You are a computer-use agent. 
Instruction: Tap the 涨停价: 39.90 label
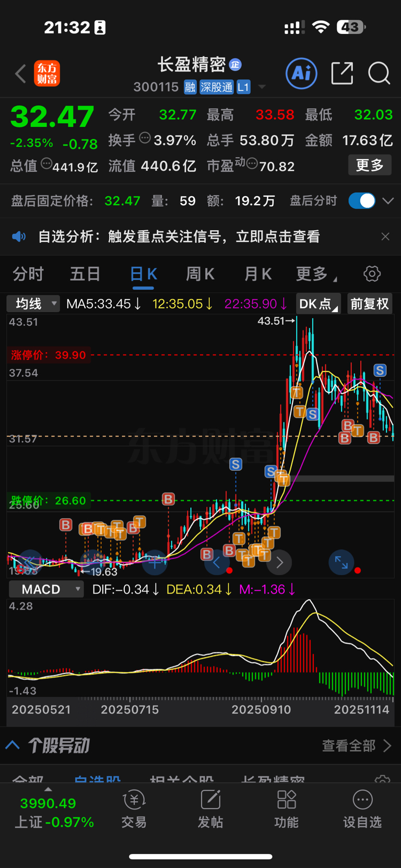pyautogui.click(x=48, y=355)
